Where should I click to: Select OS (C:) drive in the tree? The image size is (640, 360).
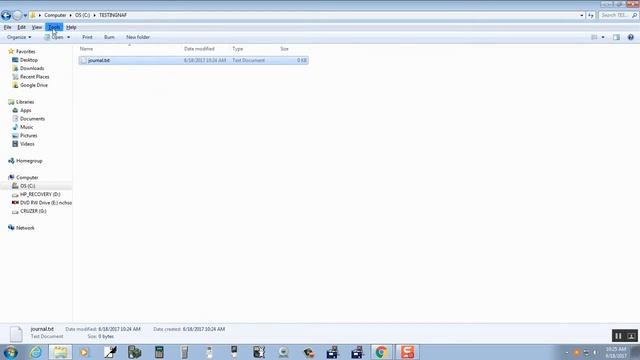(24, 186)
